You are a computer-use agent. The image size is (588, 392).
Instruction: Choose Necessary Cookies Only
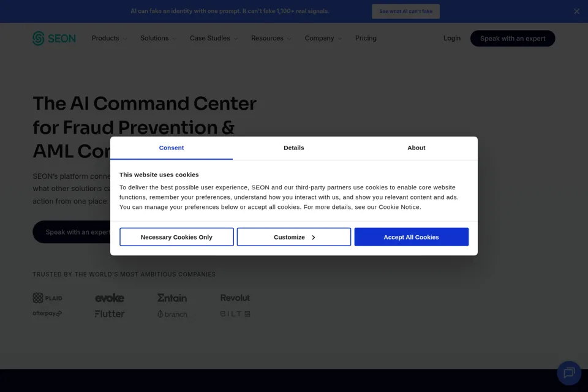(176, 237)
